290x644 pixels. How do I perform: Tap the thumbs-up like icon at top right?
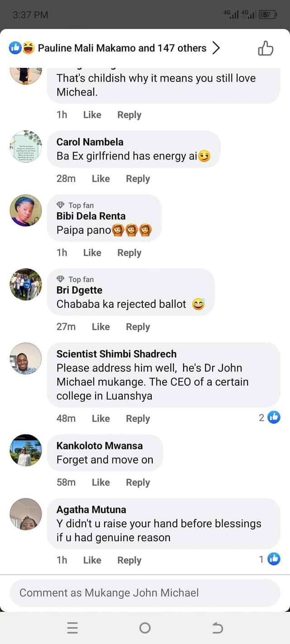tap(266, 48)
